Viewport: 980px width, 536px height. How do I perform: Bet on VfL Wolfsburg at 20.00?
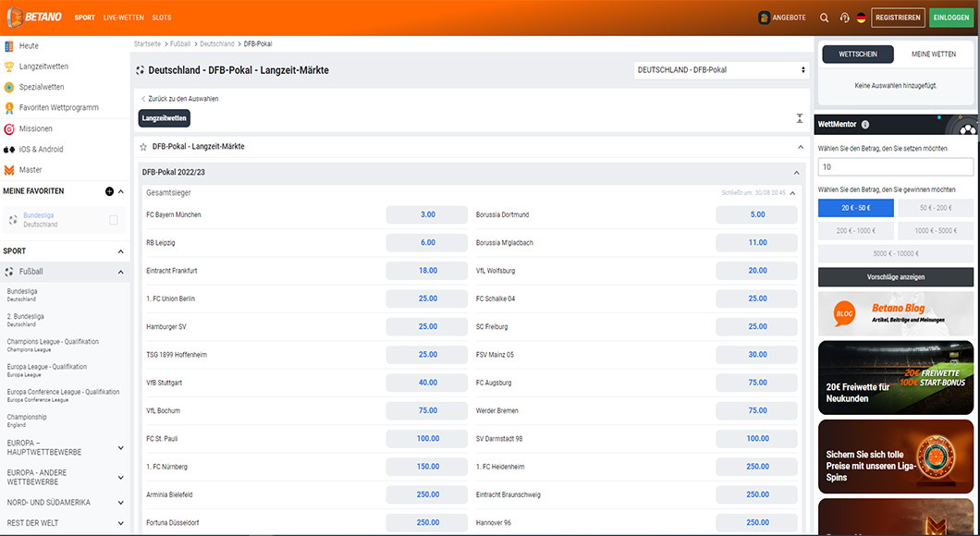coord(757,271)
